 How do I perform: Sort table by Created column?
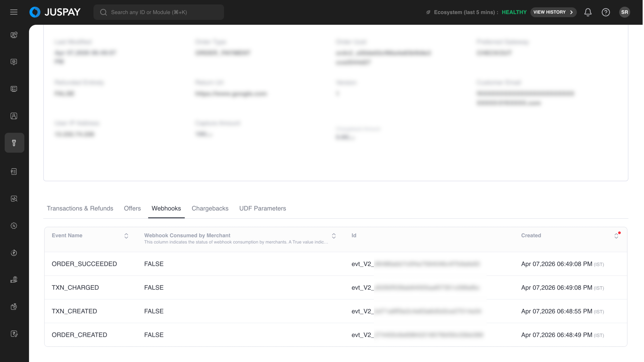[x=616, y=236]
